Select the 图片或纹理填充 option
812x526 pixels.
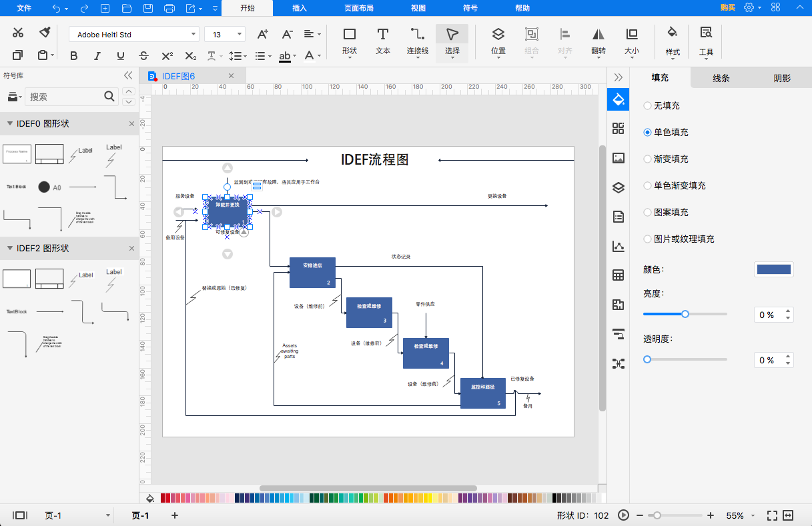(x=679, y=239)
